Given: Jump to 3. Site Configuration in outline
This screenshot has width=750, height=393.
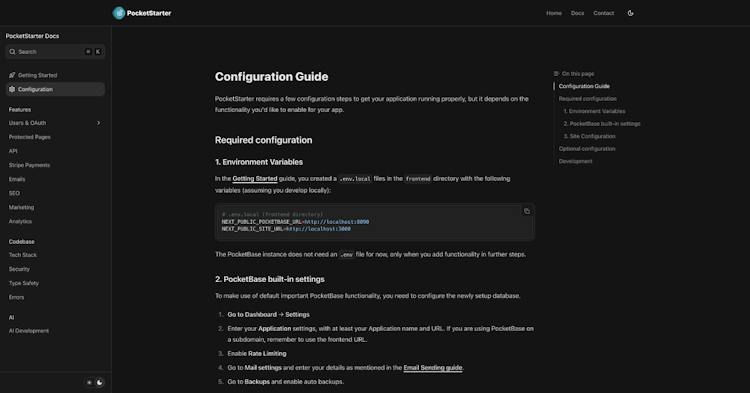Looking at the screenshot, I should tap(589, 136).
